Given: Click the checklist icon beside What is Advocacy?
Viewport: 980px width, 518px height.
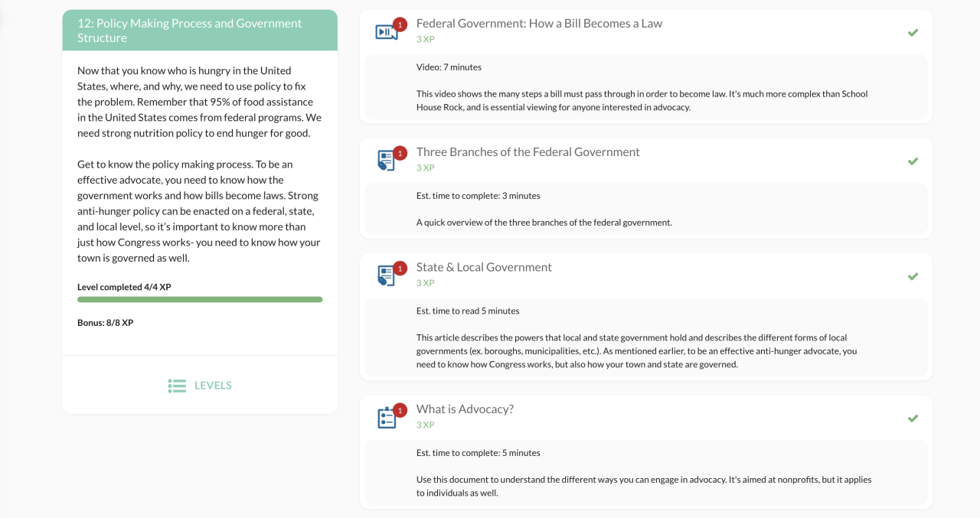Looking at the screenshot, I should coord(386,418).
